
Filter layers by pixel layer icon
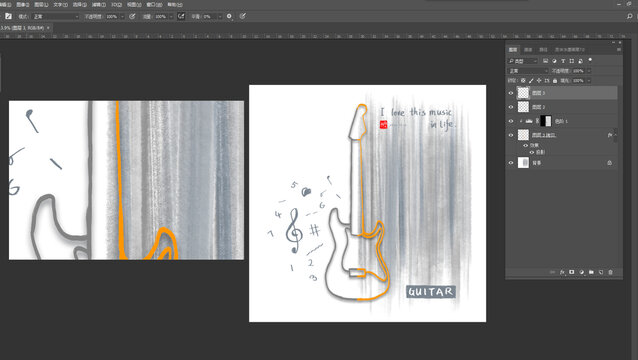pyautogui.click(x=546, y=61)
